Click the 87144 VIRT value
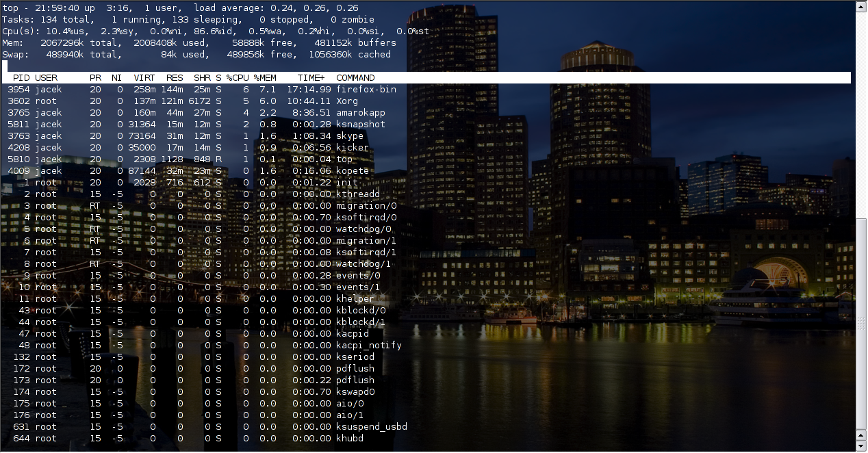 [x=142, y=171]
